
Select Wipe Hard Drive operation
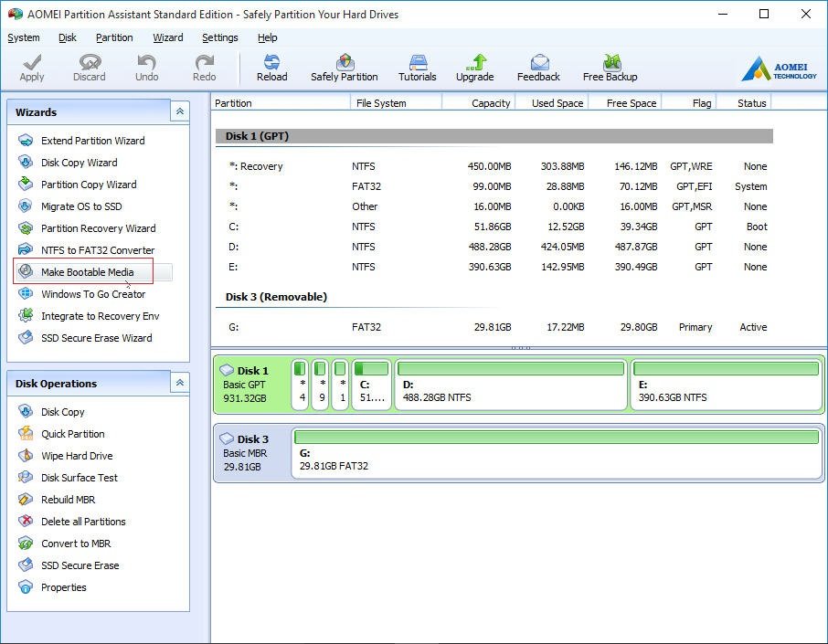(x=77, y=456)
